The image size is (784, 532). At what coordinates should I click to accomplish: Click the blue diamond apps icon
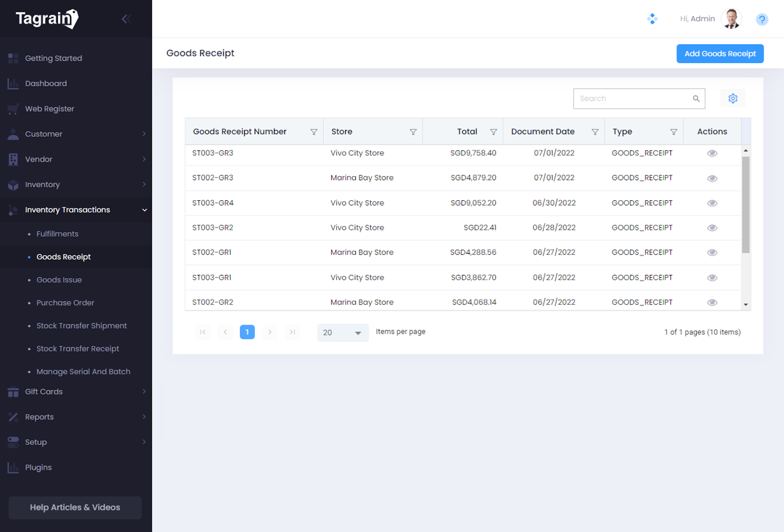tap(652, 19)
